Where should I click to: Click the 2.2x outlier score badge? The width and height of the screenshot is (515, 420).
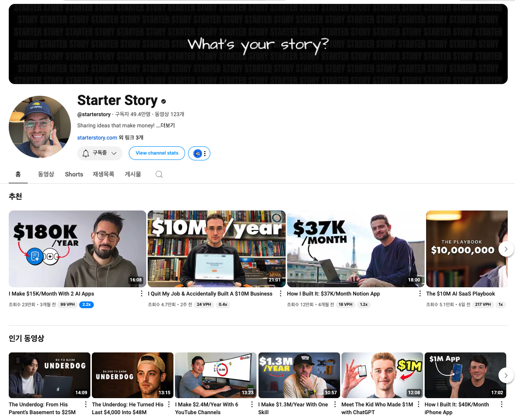pyautogui.click(x=86, y=305)
